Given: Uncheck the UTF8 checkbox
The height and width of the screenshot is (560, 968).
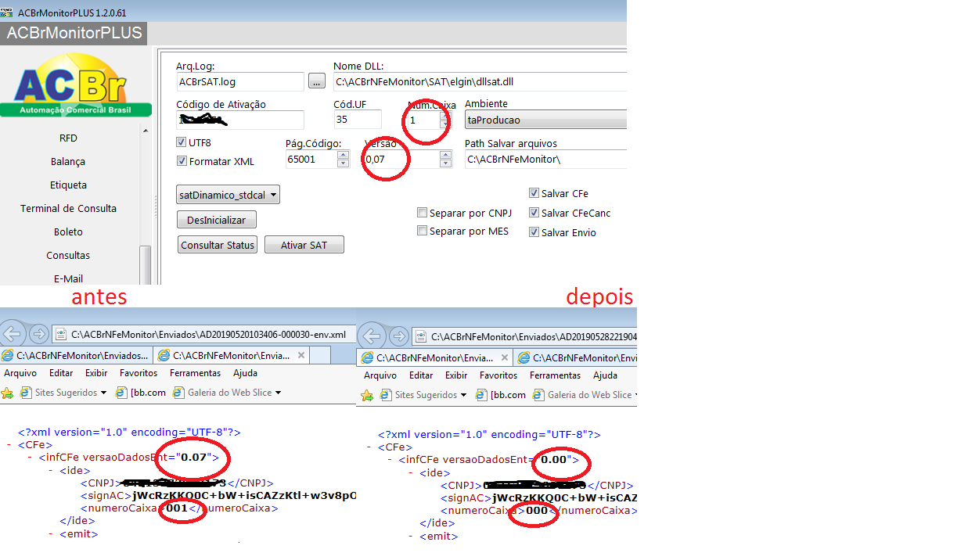Looking at the screenshot, I should tap(182, 143).
